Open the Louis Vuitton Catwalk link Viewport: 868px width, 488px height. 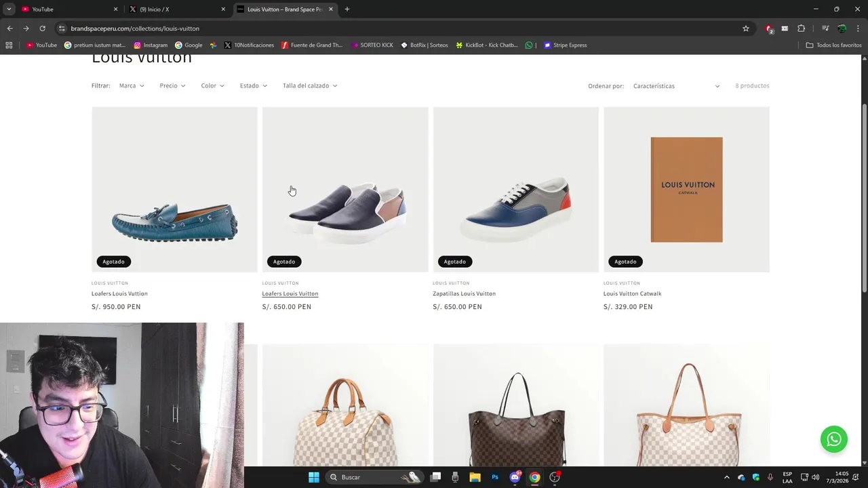pyautogui.click(x=632, y=293)
